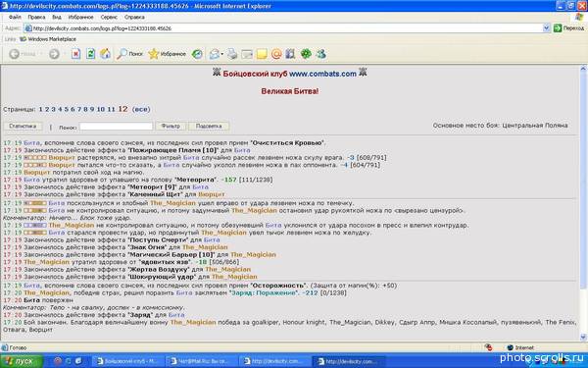
Task: Open the Вид menu
Action: point(56,18)
